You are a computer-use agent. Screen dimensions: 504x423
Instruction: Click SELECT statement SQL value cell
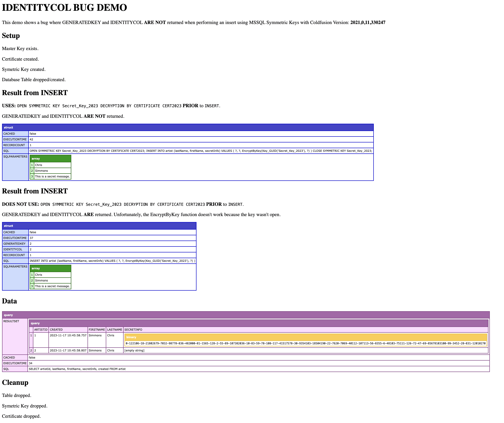[x=77, y=369]
